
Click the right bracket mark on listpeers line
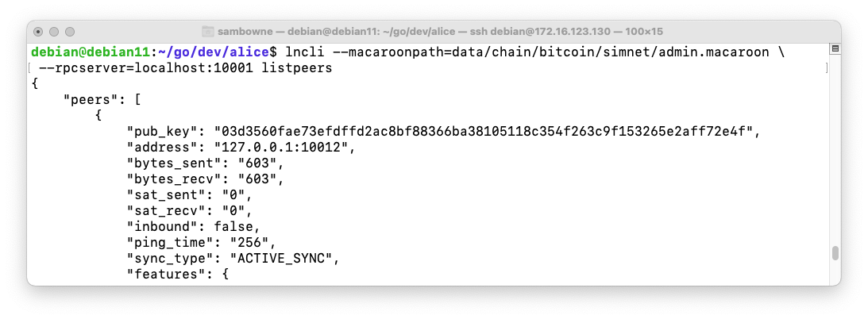tap(826, 68)
